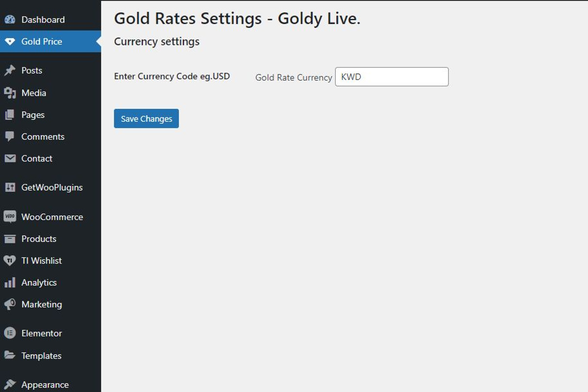Click the Pages document icon

point(10,115)
